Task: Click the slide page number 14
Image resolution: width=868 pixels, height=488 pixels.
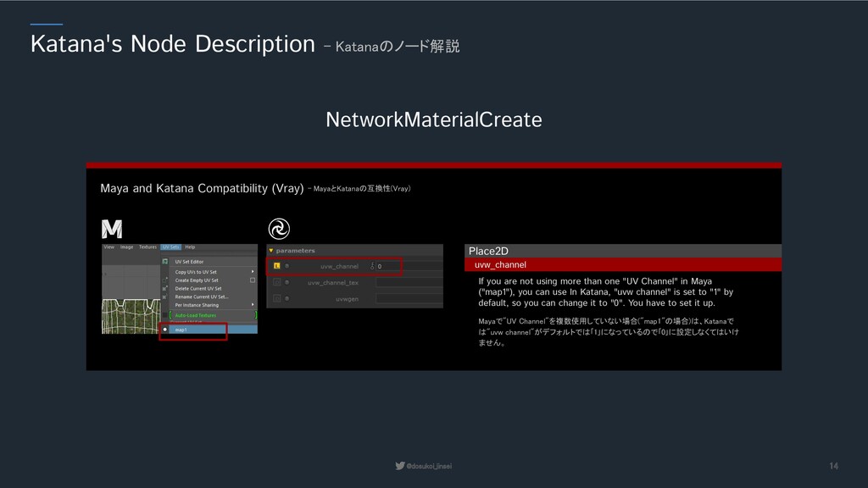Action: pyautogui.click(x=834, y=466)
